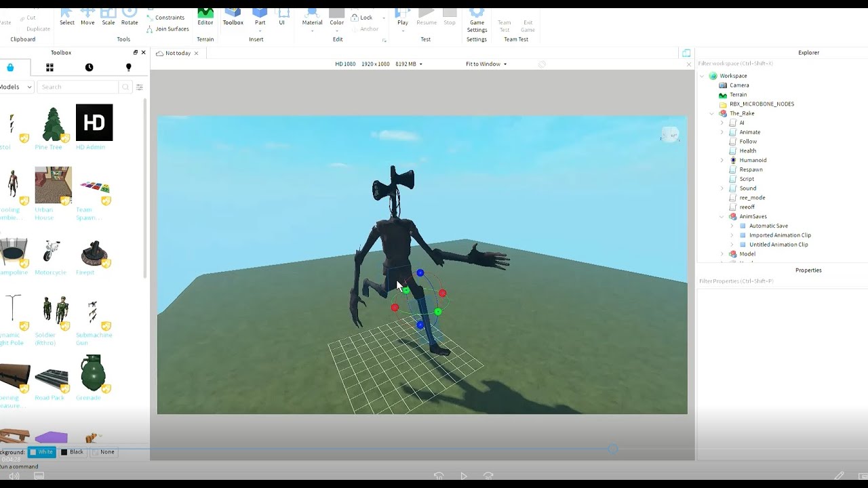The height and width of the screenshot is (488, 868).
Task: Click the pencil edit icon in video bar
Action: coord(839,476)
